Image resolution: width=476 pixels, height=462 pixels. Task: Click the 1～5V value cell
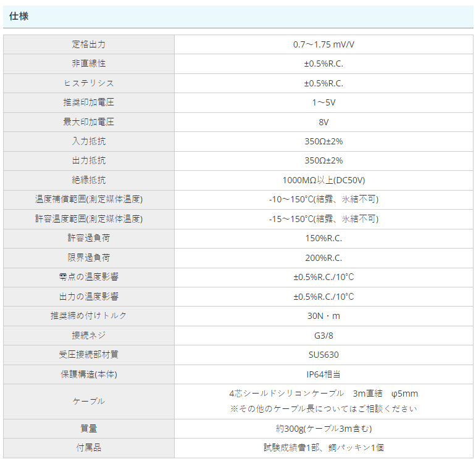coord(324,103)
